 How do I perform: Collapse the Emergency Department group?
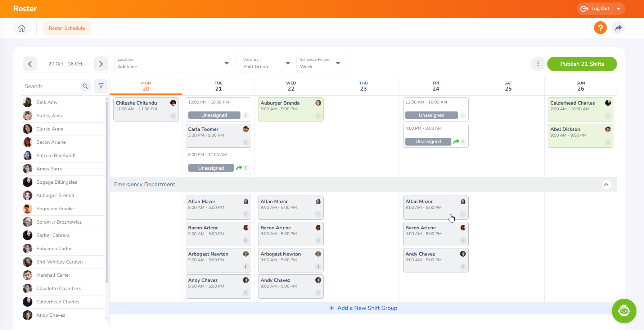coord(606,184)
